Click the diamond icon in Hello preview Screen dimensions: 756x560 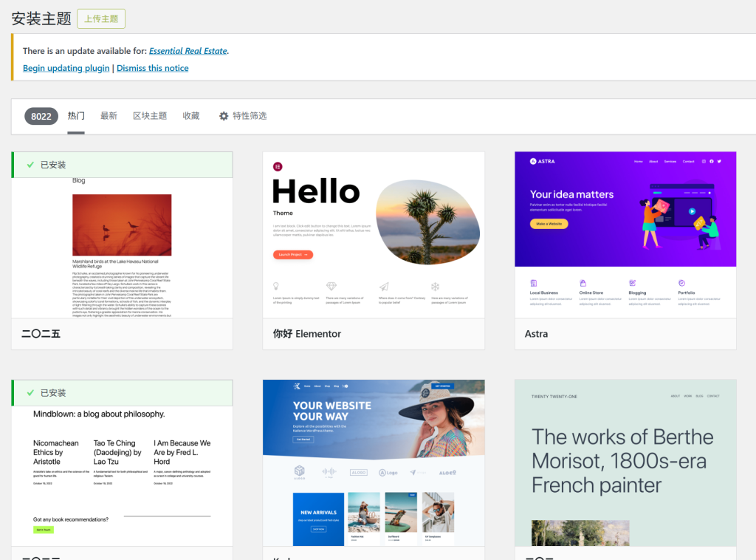(x=331, y=287)
